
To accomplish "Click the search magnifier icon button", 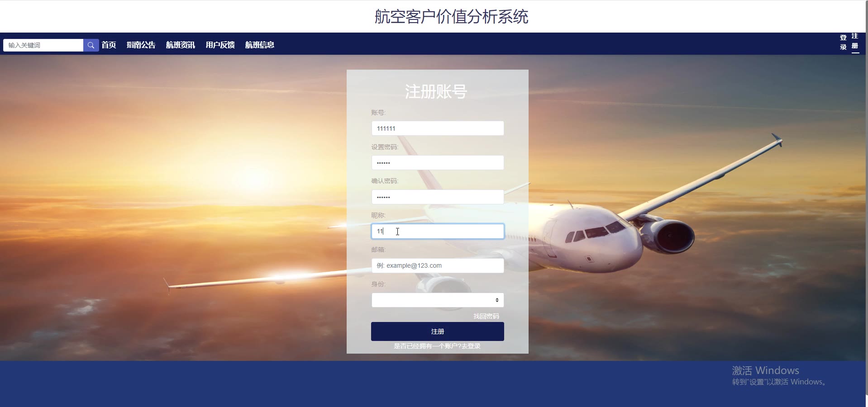I will [x=91, y=45].
